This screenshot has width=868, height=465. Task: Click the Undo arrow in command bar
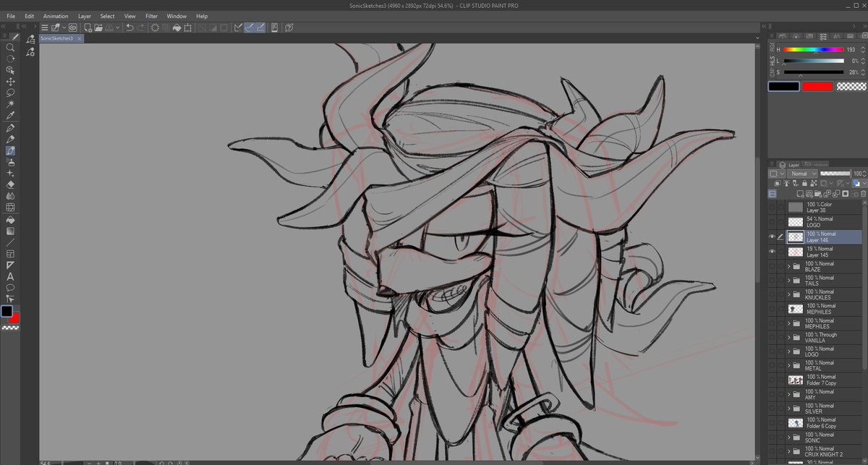(x=129, y=27)
